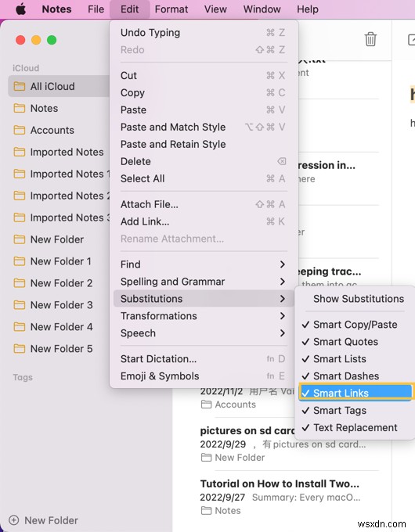
Task: Click the iCloud section header
Action: pyautogui.click(x=26, y=68)
